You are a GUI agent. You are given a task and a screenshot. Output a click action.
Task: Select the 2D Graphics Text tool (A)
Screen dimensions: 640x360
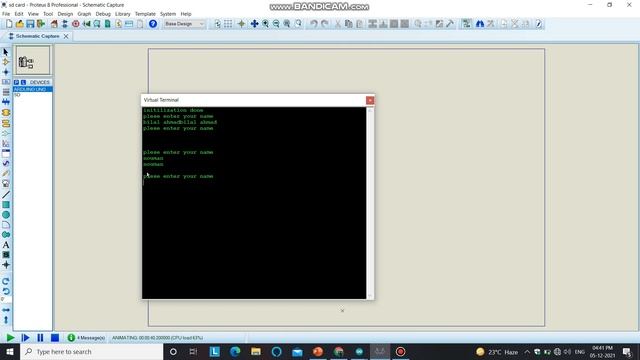[6, 245]
